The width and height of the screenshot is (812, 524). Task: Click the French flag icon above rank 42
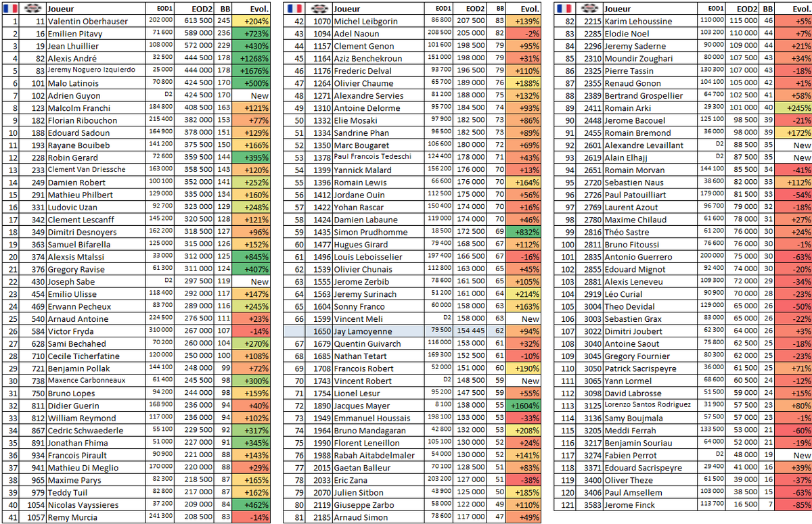tap(294, 9)
